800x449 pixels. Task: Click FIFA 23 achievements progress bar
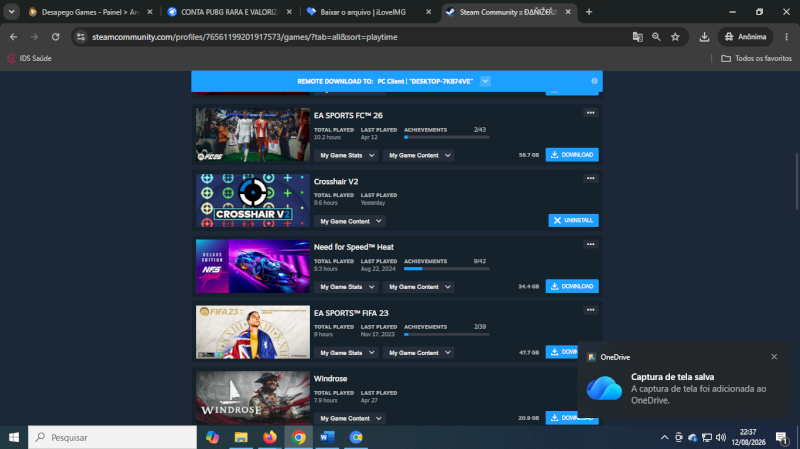click(446, 334)
